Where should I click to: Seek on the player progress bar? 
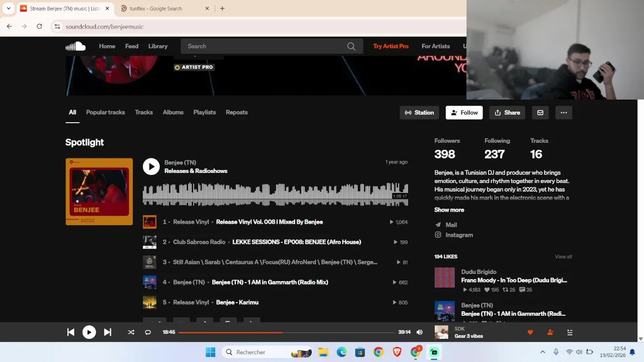click(x=287, y=332)
